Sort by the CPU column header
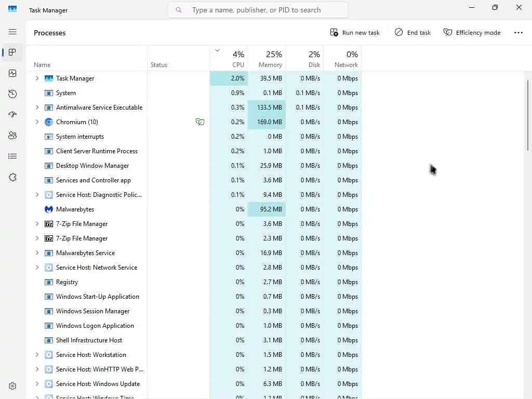 pyautogui.click(x=229, y=58)
